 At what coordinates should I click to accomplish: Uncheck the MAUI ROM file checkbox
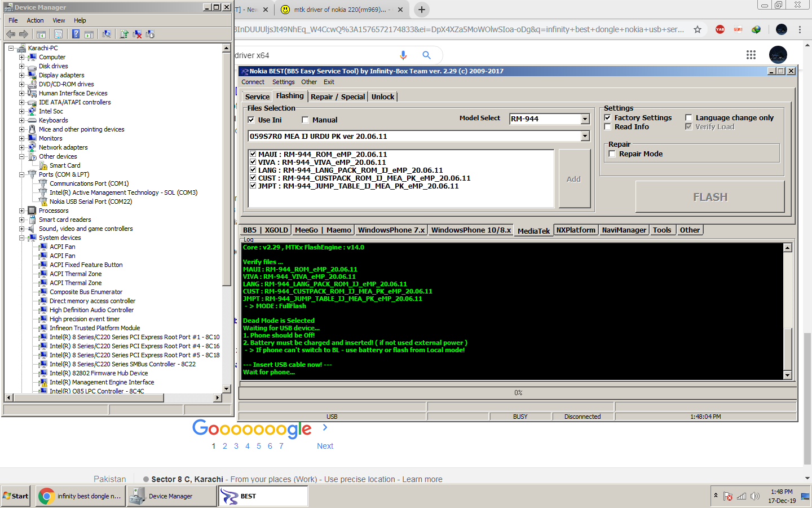pyautogui.click(x=253, y=154)
